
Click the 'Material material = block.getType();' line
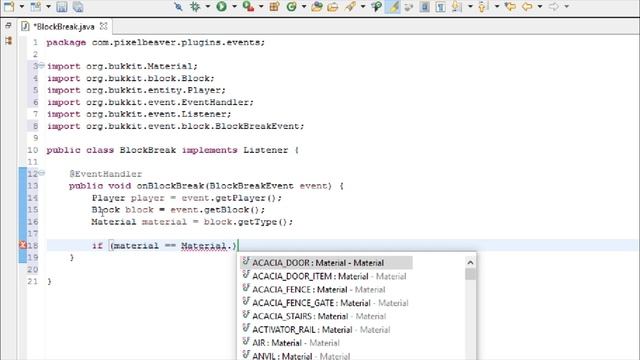pos(192,222)
